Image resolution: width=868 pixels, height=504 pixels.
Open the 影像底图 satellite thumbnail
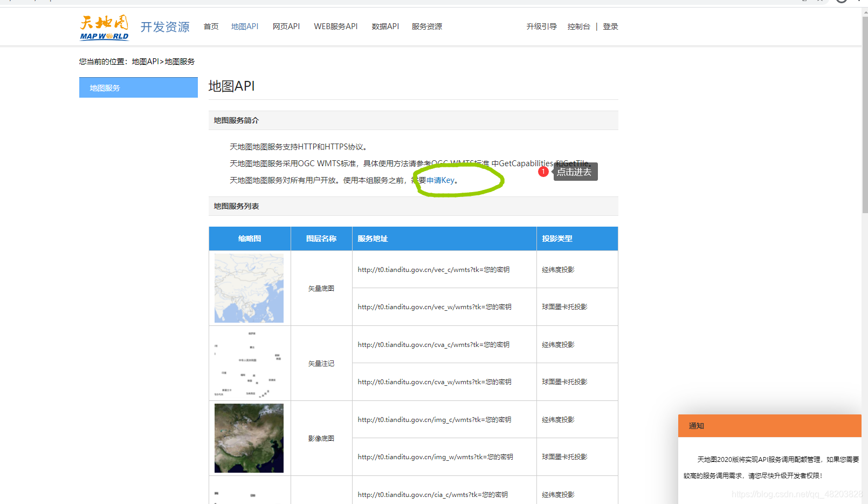click(x=249, y=438)
